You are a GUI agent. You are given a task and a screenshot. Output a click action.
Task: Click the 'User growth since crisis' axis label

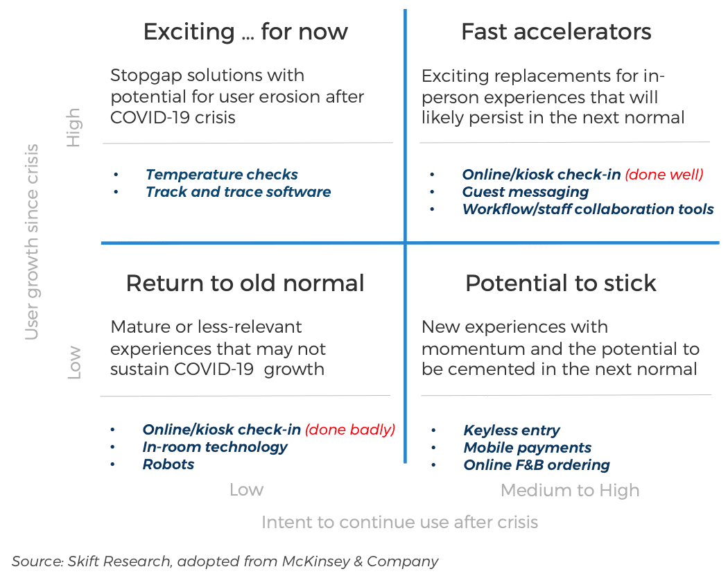point(32,242)
